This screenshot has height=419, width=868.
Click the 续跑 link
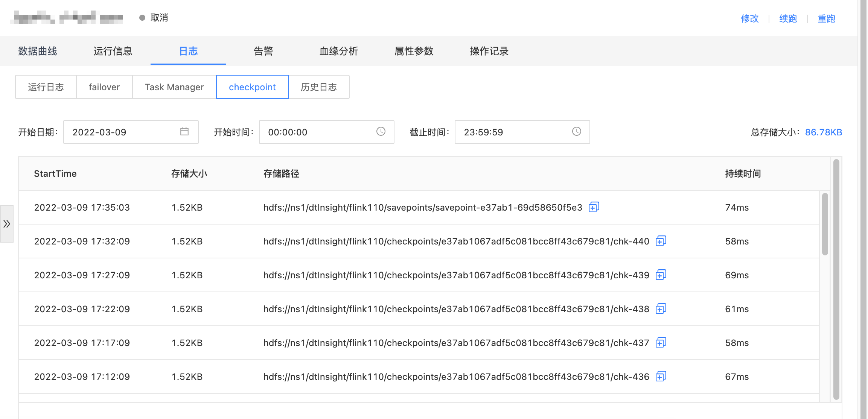pos(788,18)
